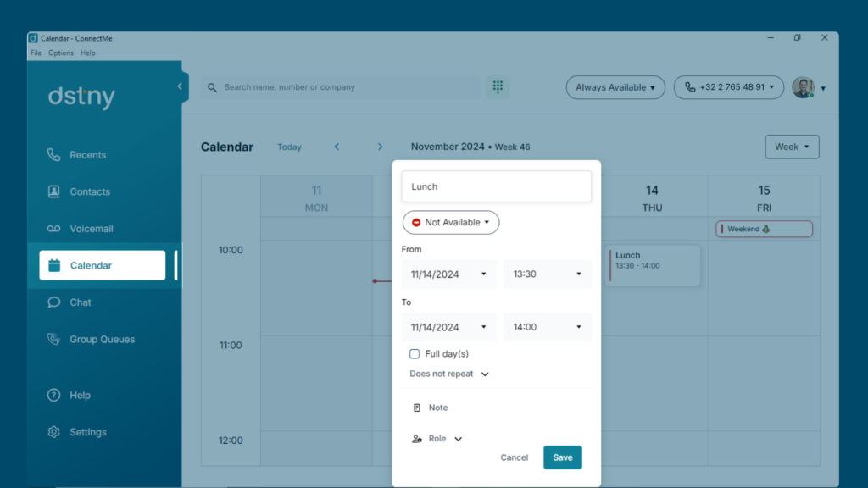This screenshot has width=868, height=488.
Task: Go to next week arrow
Action: pos(380,147)
